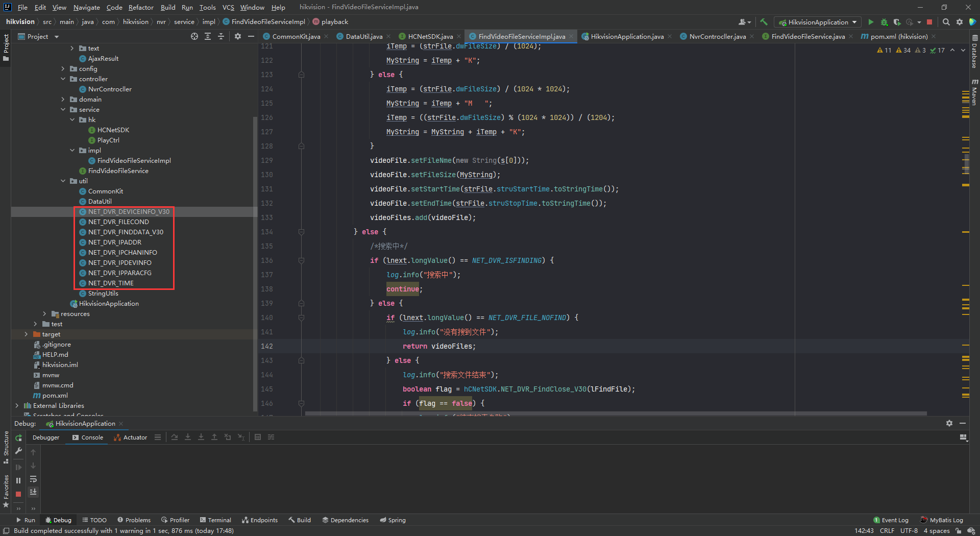The height and width of the screenshot is (536, 980).
Task: Toggle the Structure tool window
Action: pos(6,447)
